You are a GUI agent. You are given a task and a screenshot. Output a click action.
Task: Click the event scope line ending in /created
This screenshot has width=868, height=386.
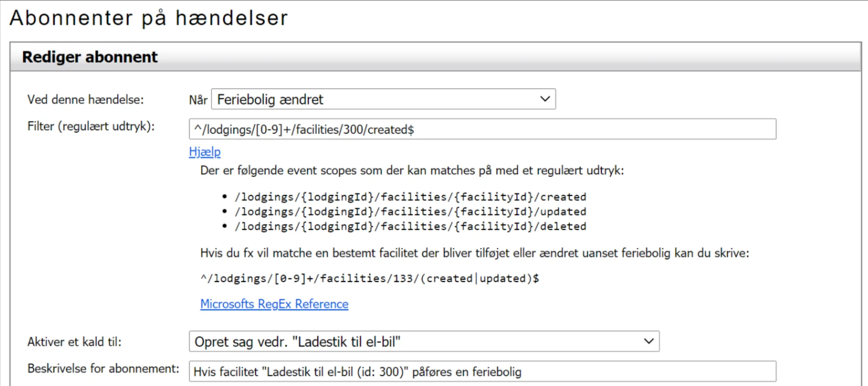click(410, 197)
